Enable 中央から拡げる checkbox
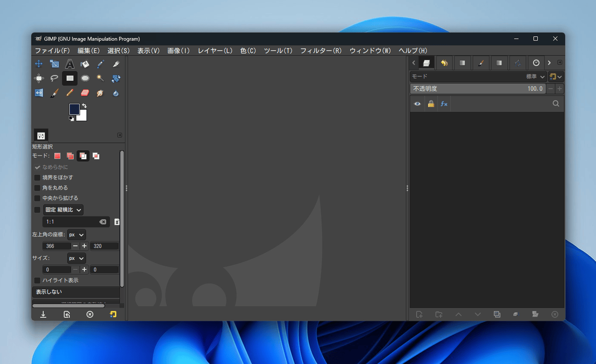The width and height of the screenshot is (596, 364). [37, 198]
